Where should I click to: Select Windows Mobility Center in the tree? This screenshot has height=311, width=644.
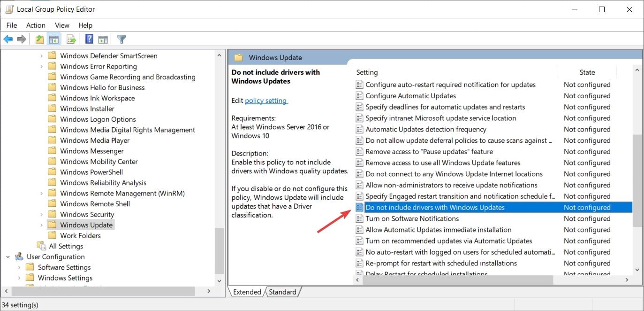(99, 162)
